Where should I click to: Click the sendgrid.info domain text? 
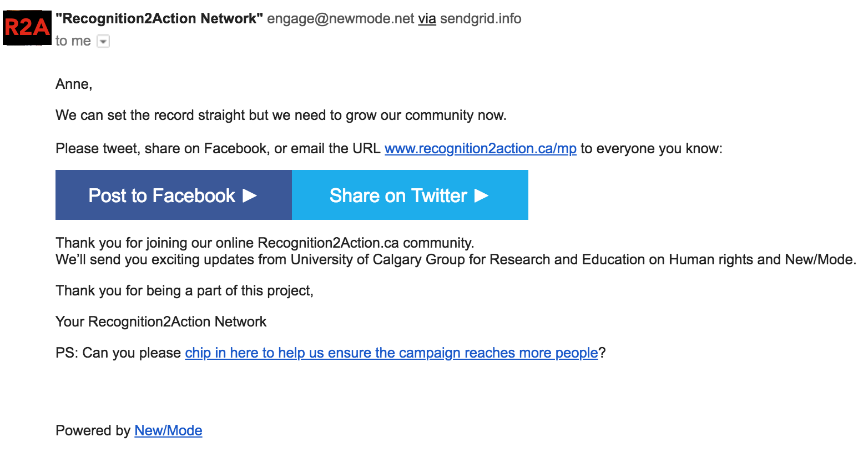coord(481,19)
